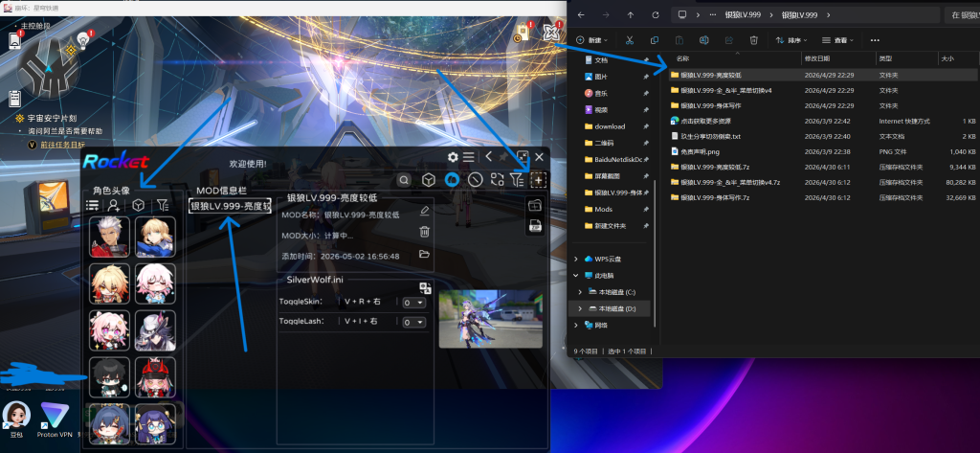Open download in Explorer sidebar
This screenshot has width=980, height=453.
coord(610,126)
